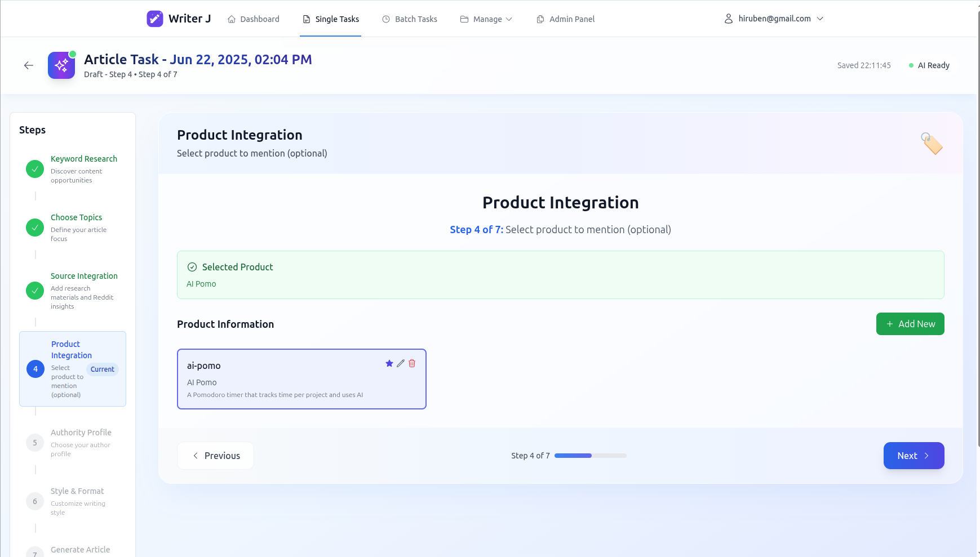The image size is (980, 557).
Task: Switch to Batch Tasks tab
Action: pyautogui.click(x=410, y=19)
